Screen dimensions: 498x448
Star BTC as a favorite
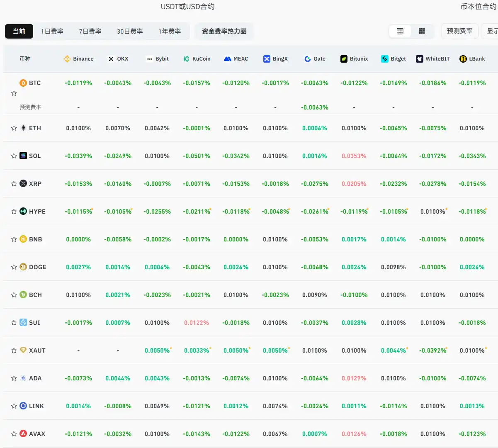[14, 93]
